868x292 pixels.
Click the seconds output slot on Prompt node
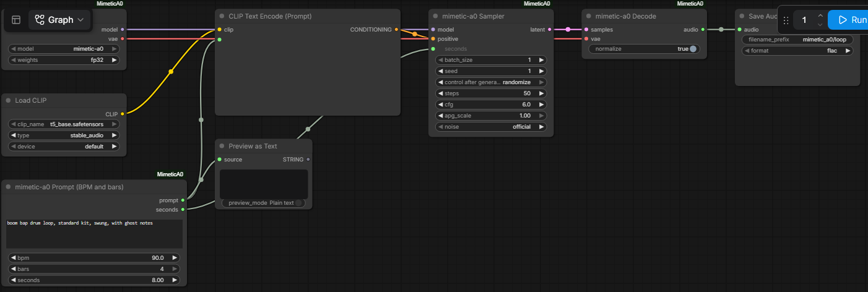[183, 209]
